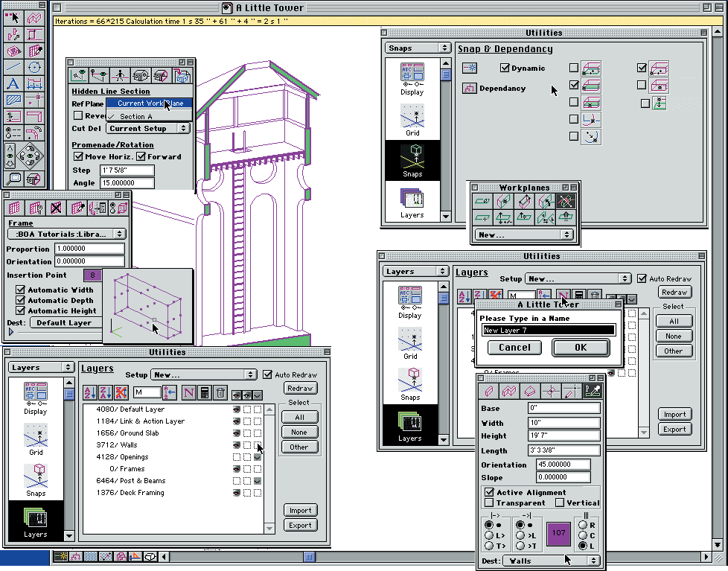The width and height of the screenshot is (728, 571).
Task: Click the New Layer 7 name field
Action: point(548,330)
